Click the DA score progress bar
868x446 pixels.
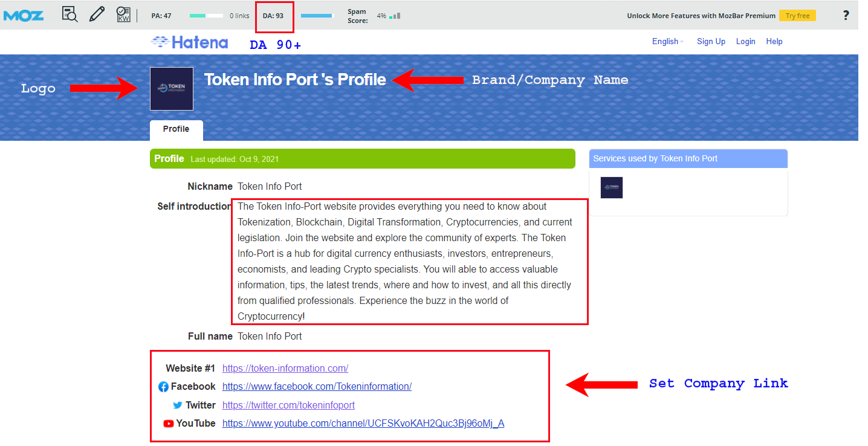317,15
